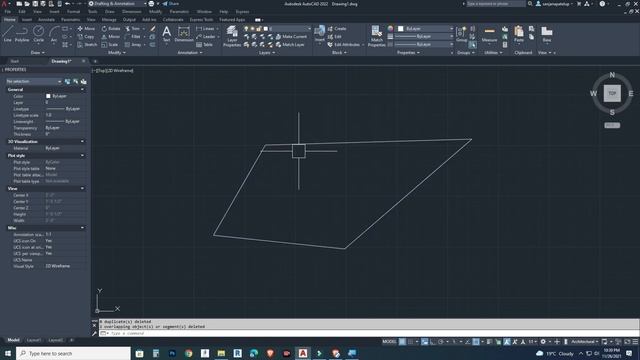Click Edit Attributes button
640x360 pixels.
[x=344, y=44]
